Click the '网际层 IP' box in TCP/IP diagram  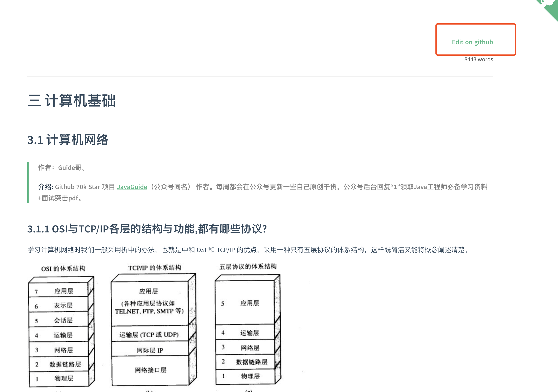click(x=150, y=350)
